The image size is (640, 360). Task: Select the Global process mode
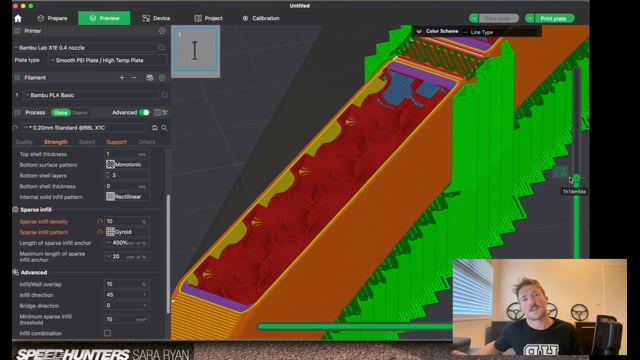[61, 113]
